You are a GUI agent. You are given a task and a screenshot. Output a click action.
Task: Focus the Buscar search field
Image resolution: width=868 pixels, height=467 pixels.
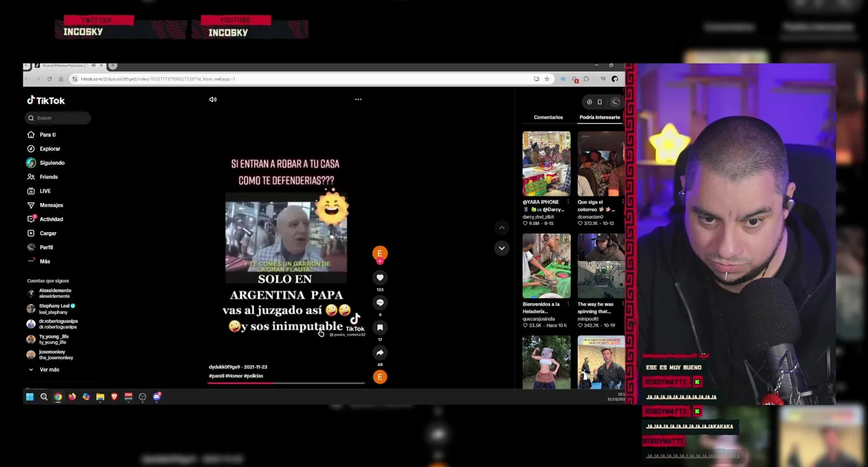click(58, 118)
